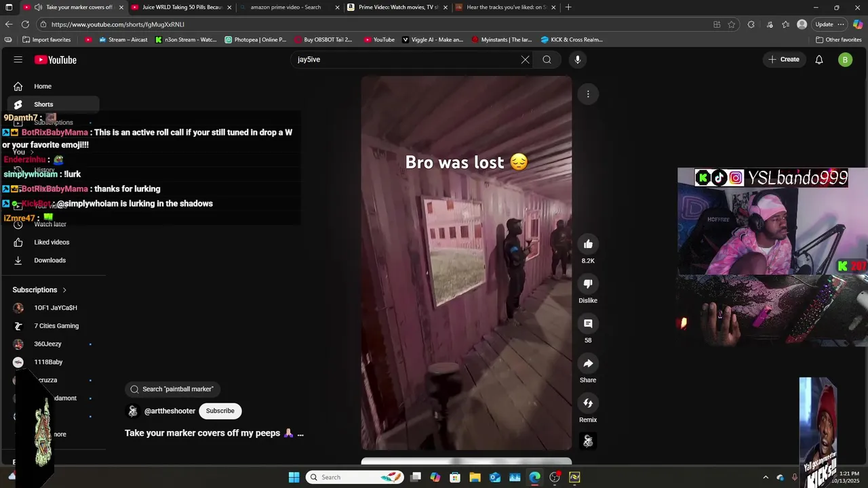Open Liked videos in the sidebar
The width and height of the screenshot is (868, 488).
point(53,242)
